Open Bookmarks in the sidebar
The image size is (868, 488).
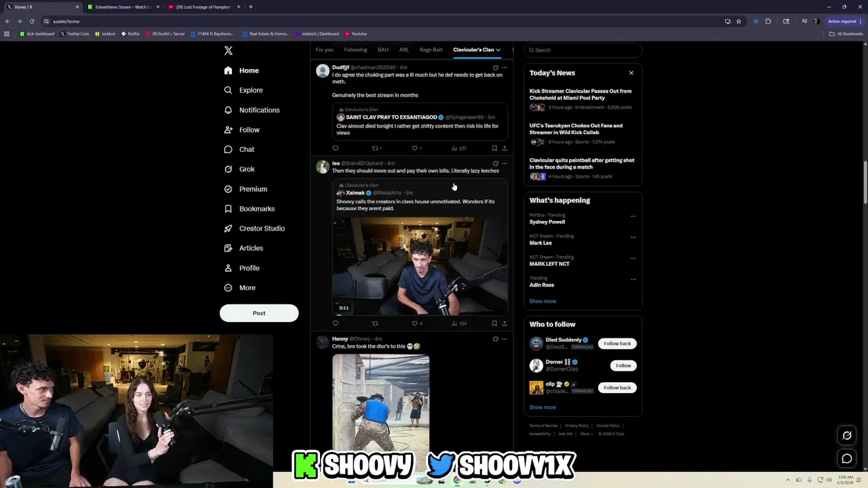coord(249,209)
